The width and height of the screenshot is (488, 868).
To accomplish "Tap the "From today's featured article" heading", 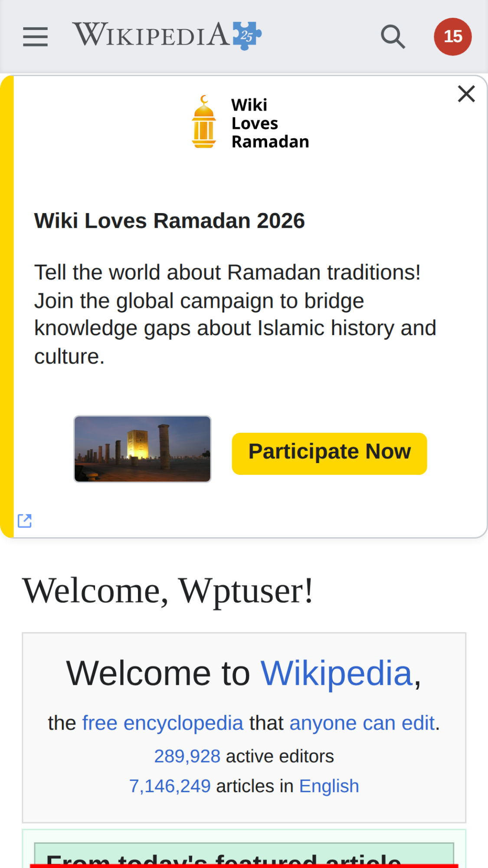I will coord(223,858).
